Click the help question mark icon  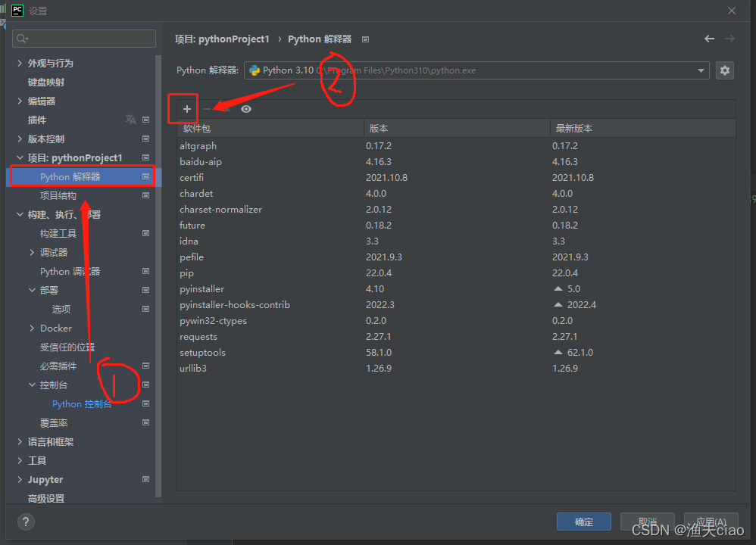click(26, 522)
